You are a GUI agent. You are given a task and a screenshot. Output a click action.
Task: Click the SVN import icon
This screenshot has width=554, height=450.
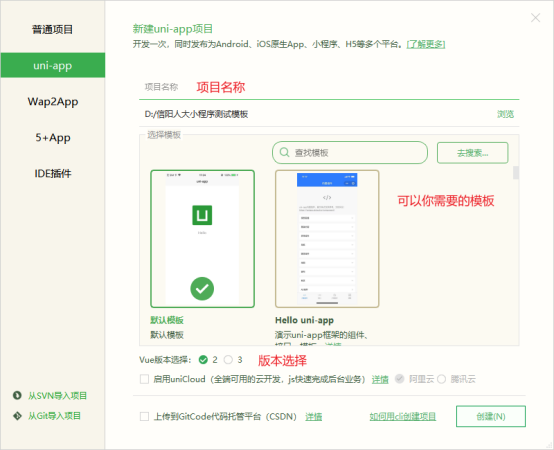(x=17, y=395)
